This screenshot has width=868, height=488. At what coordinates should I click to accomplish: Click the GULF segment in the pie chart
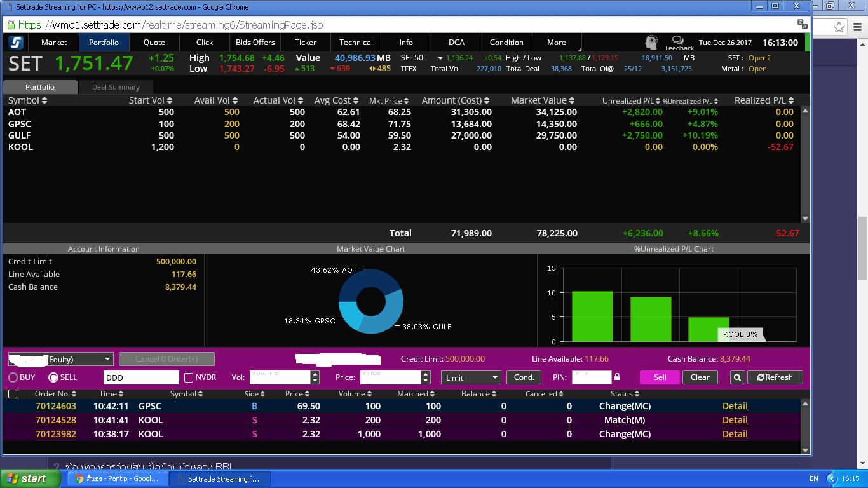click(x=389, y=313)
